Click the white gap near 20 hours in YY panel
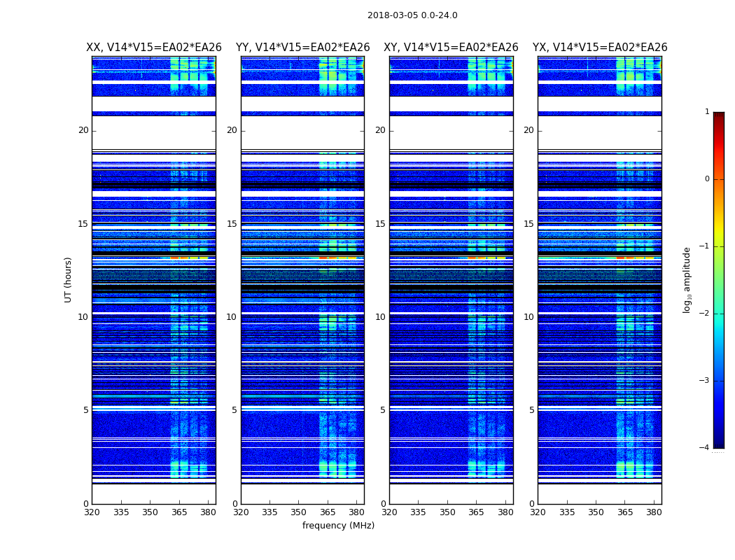 pos(303,132)
